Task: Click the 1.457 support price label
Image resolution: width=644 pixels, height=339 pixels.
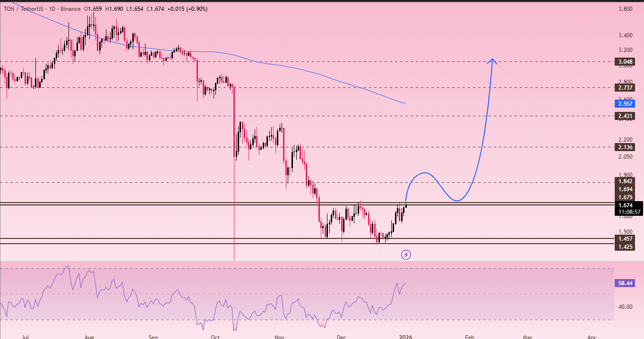Action: tap(624, 239)
